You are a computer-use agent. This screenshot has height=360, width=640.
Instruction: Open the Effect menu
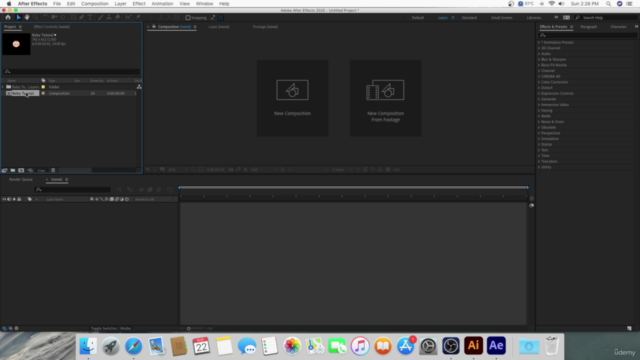[139, 4]
